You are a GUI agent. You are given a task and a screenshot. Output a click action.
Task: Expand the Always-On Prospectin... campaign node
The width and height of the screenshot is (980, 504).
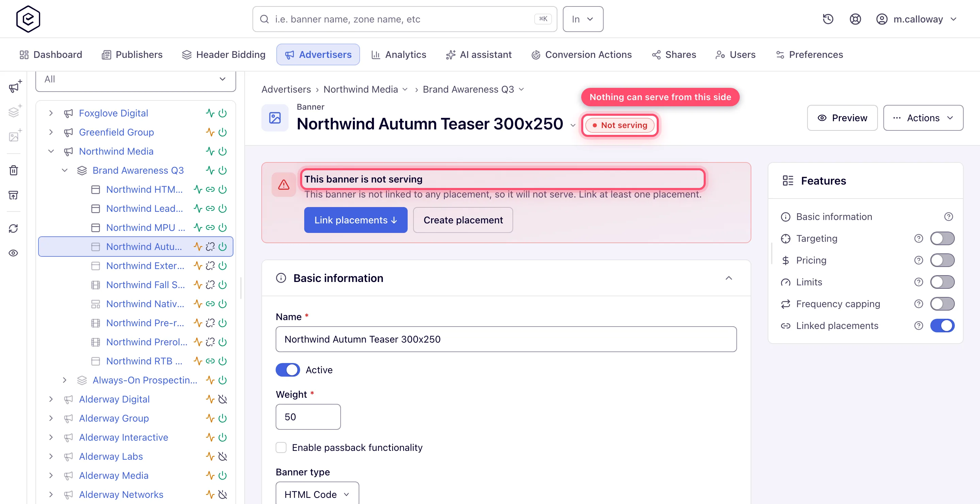[65, 380]
